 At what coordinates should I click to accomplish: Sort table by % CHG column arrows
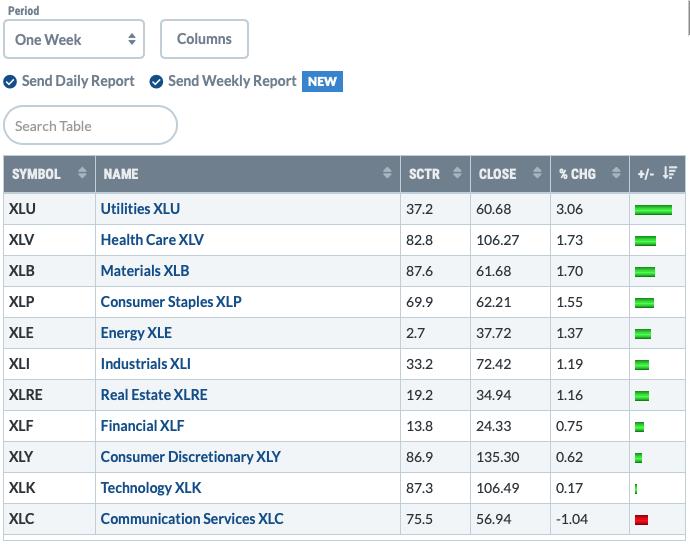(x=616, y=173)
